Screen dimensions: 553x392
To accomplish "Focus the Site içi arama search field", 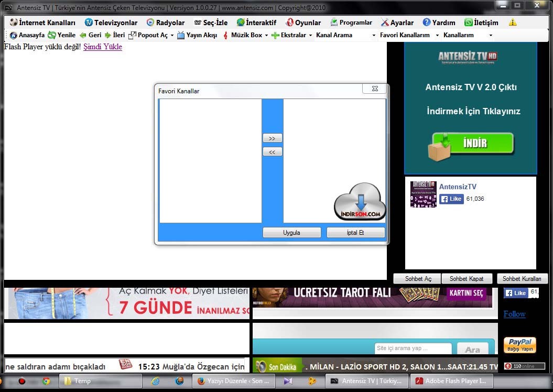I will [413, 349].
